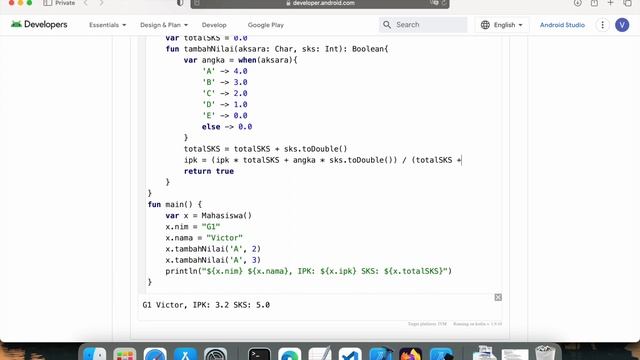Close the output panel with the X icon
The image size is (640, 360).
(498, 297)
